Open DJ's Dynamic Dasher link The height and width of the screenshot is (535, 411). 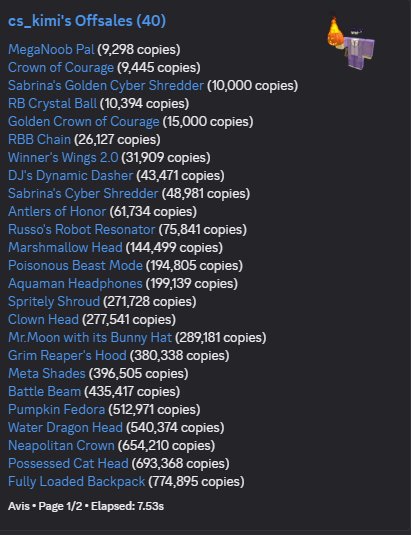point(70,176)
